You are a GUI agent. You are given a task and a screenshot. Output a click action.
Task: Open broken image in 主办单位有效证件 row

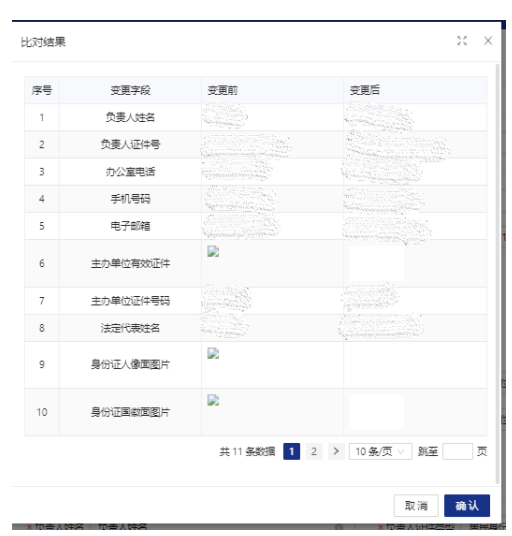(x=213, y=252)
